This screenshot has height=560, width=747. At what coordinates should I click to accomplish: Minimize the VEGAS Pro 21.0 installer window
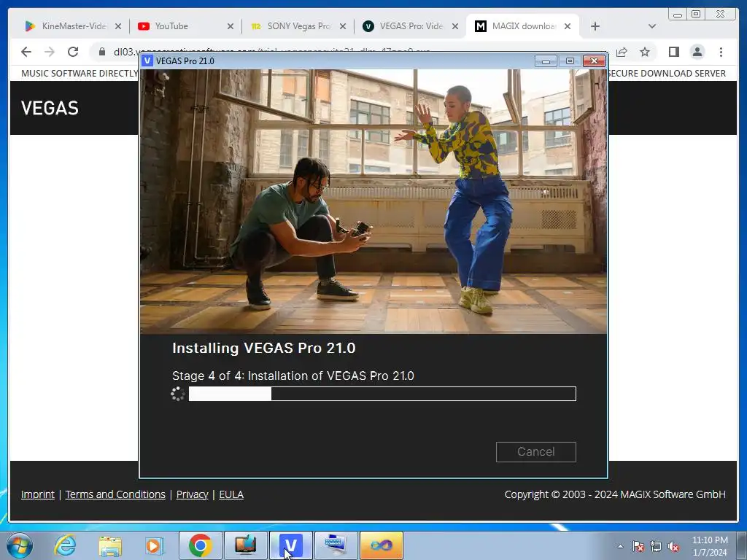546,61
